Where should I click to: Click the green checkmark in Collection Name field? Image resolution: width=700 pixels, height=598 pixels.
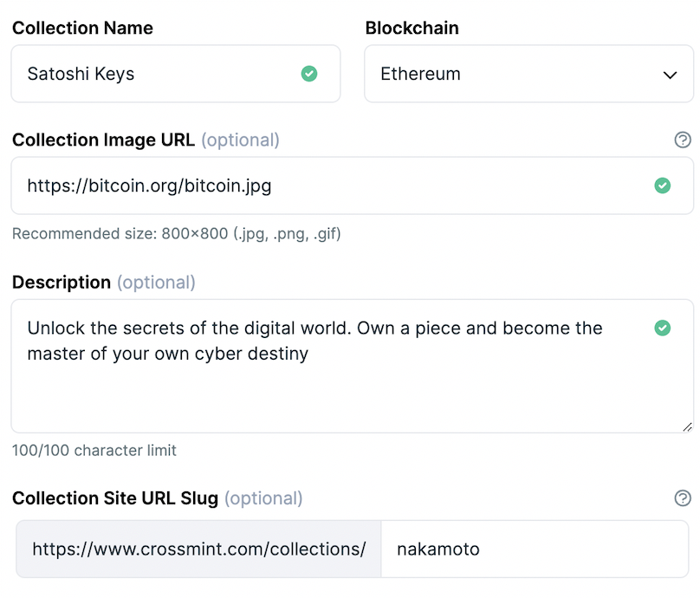click(309, 74)
